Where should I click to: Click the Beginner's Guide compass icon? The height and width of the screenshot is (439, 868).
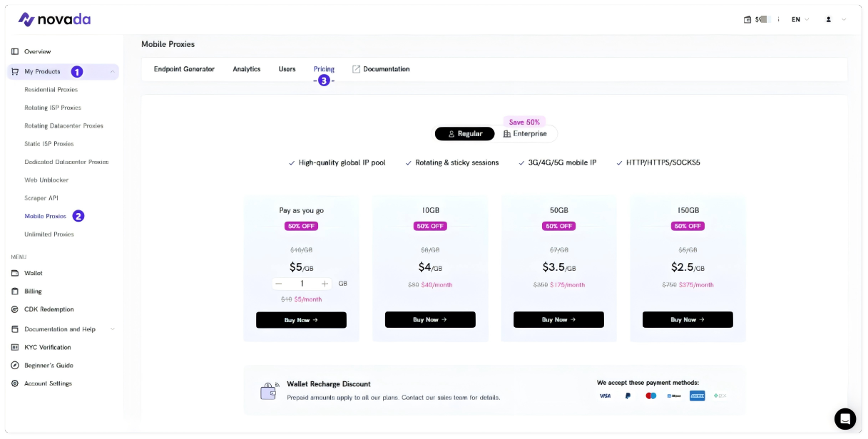point(15,365)
